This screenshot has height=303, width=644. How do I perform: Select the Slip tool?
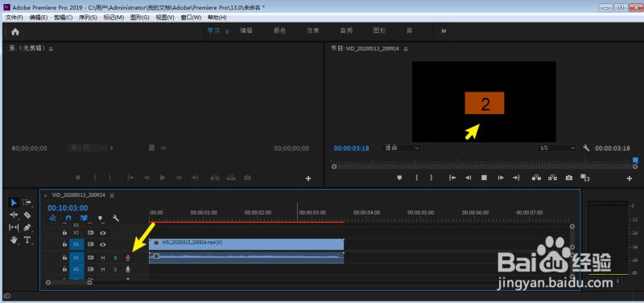pyautogui.click(x=14, y=227)
